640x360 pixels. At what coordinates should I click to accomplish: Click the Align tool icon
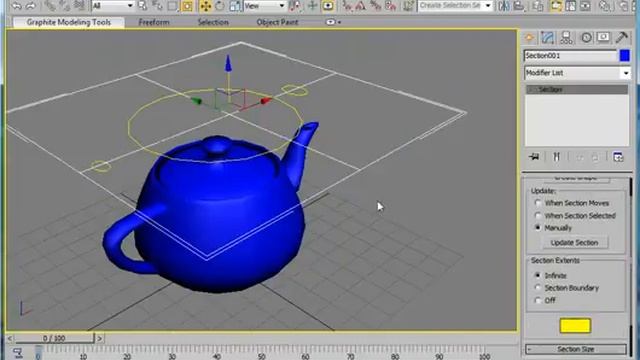click(x=519, y=6)
